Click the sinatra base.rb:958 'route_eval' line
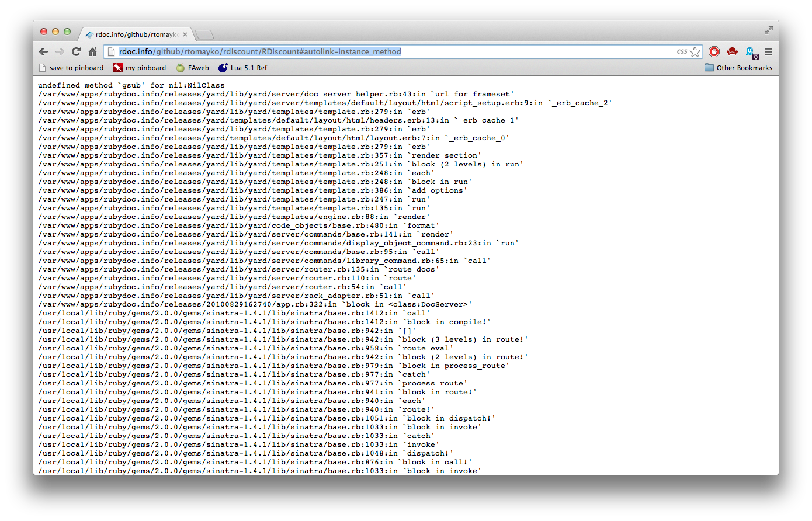 pos(246,348)
